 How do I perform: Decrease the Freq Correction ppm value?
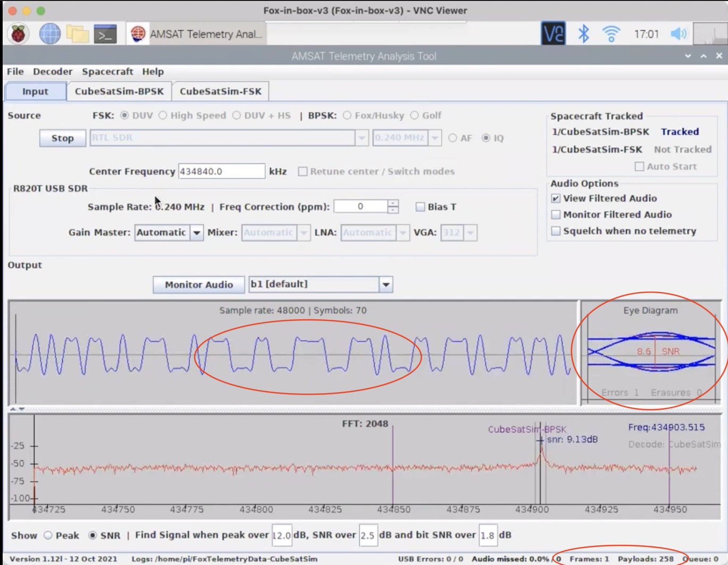pyautogui.click(x=393, y=210)
